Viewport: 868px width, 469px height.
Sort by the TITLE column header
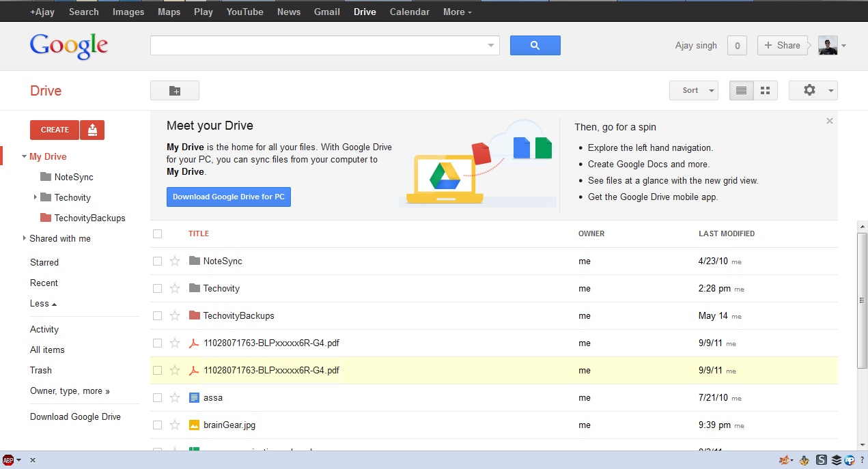pos(199,233)
